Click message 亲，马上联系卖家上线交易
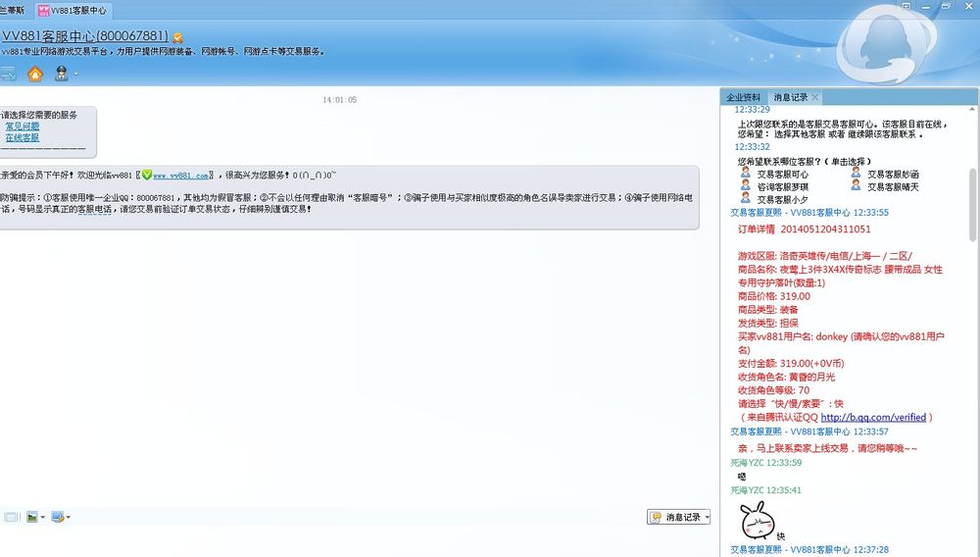 click(x=827, y=448)
